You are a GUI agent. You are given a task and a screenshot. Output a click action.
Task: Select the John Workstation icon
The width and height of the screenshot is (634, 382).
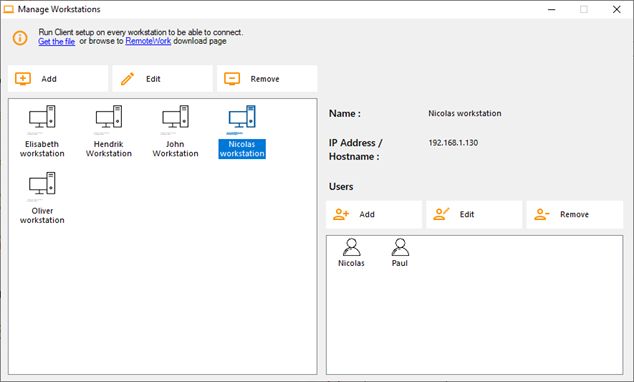tap(175, 118)
